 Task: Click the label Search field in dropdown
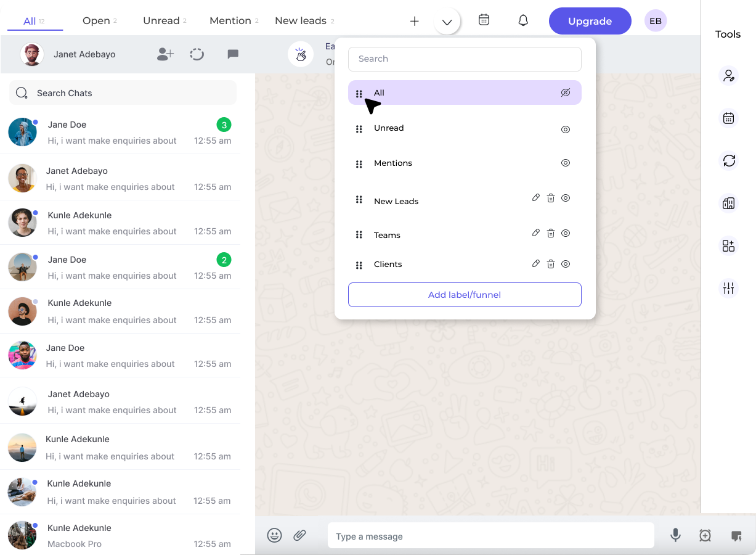[465, 59]
